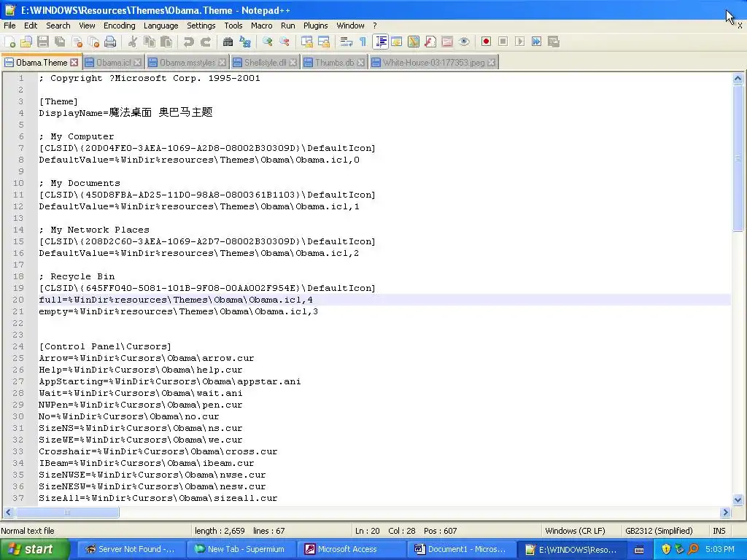Open the Replace toolbar icon
Screen dimensions: 747x560
pyautogui.click(x=245, y=42)
